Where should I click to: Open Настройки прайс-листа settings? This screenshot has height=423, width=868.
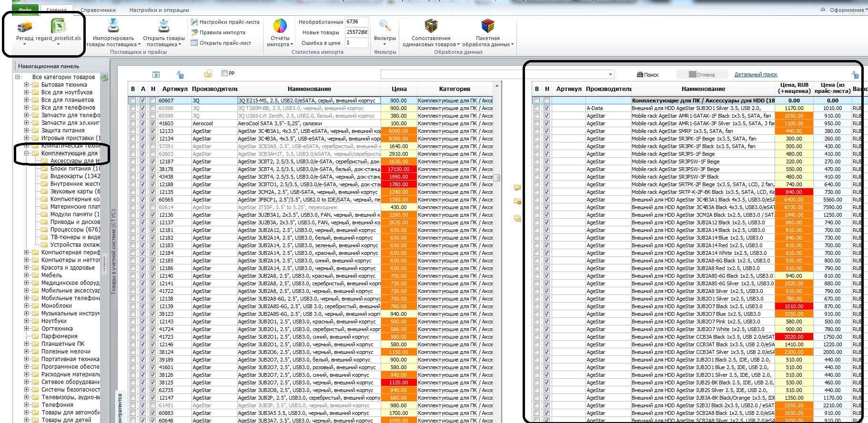point(225,22)
